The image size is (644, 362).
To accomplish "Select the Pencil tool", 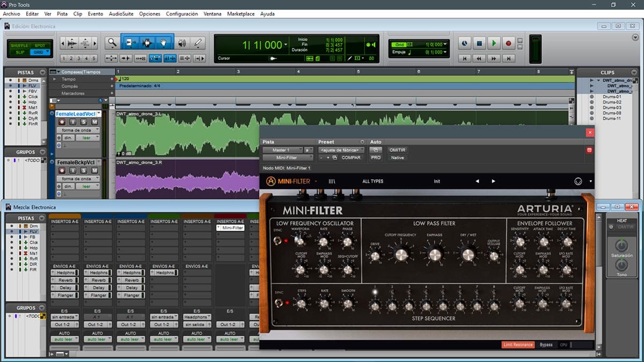I will click(198, 43).
